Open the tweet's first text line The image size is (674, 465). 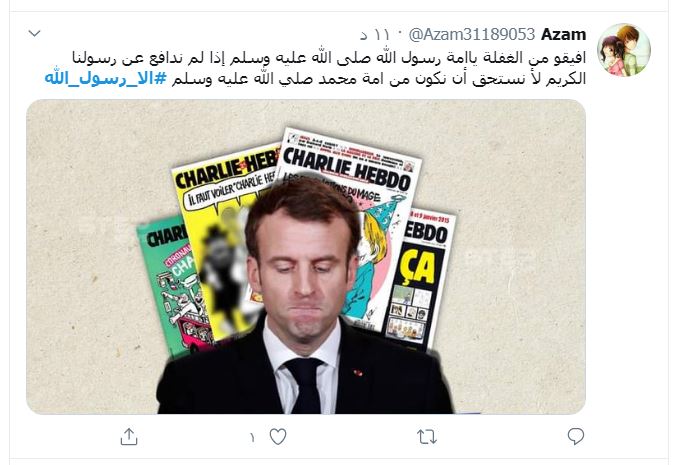[x=329, y=58]
